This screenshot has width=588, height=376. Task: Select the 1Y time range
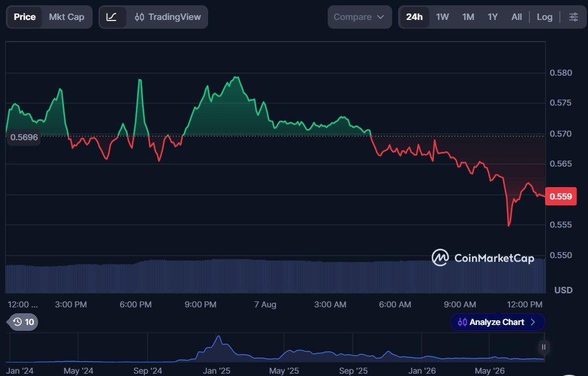(492, 17)
